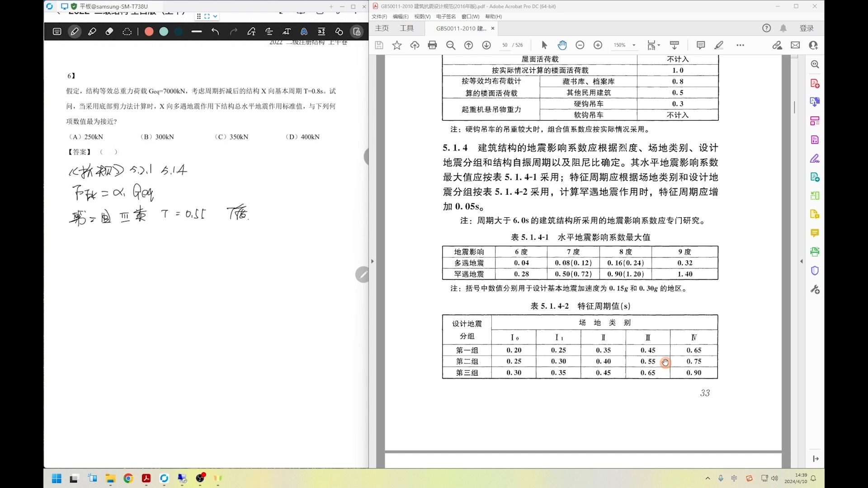Open the zoom-out search magnifier tool
Image resolution: width=868 pixels, height=488 pixels.
[451, 45]
